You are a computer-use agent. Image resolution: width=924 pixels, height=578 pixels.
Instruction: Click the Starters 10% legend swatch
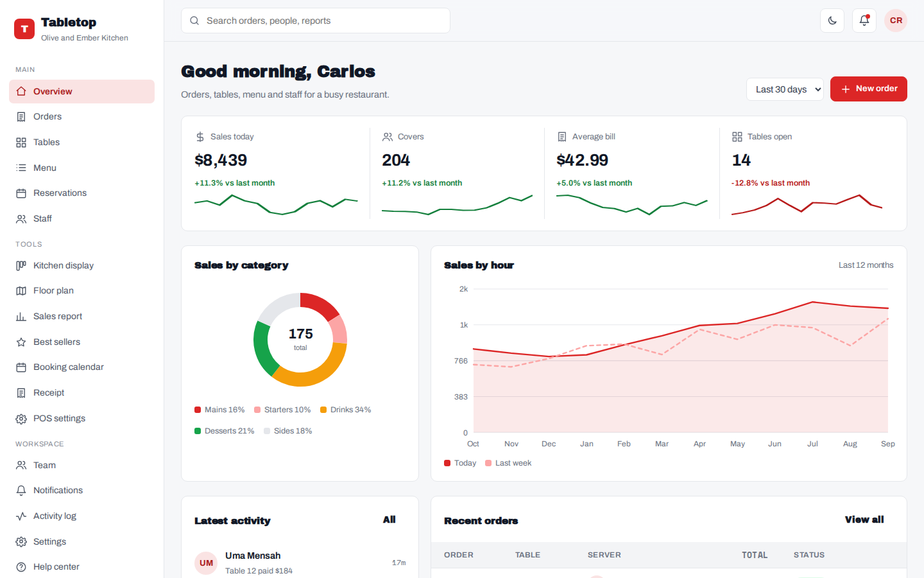(257, 410)
